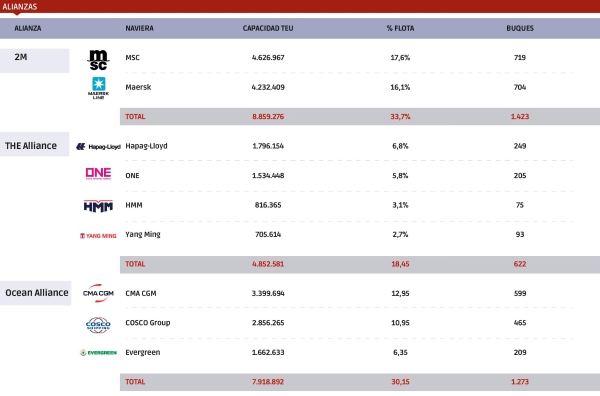Click the COSCO Shipping logo

pos(98,325)
